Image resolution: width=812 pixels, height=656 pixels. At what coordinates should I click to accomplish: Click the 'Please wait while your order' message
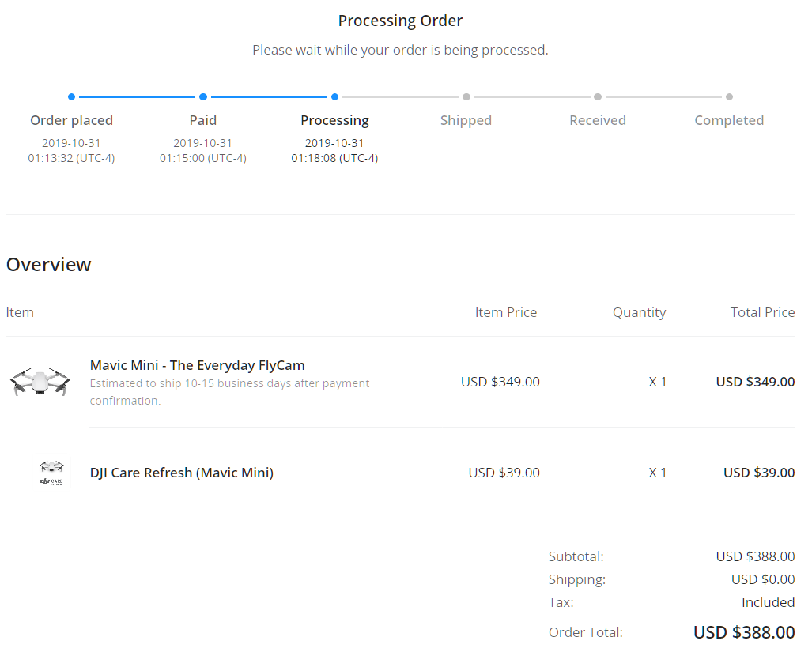point(400,51)
